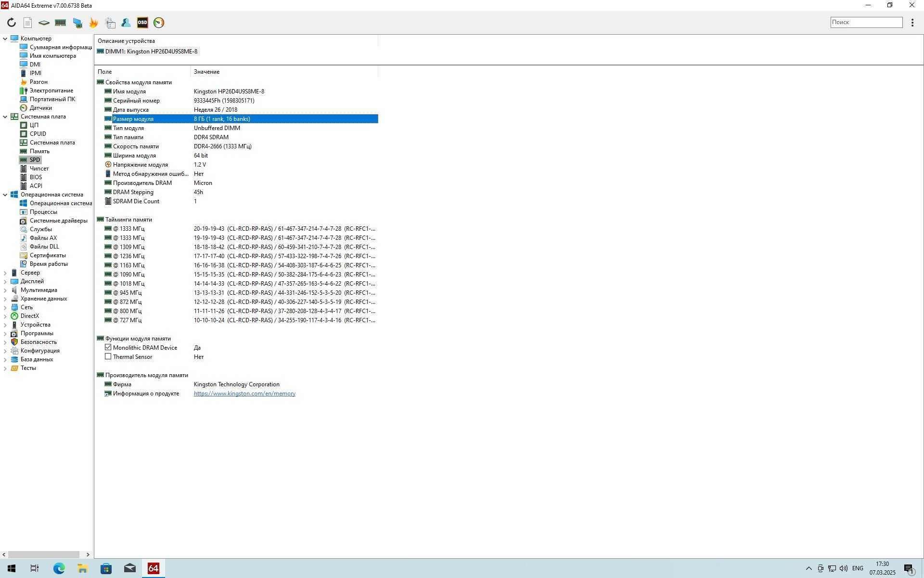This screenshot has height=578, width=924.
Task: Toggle the Monolithic DRAM Device checkbox
Action: click(108, 347)
